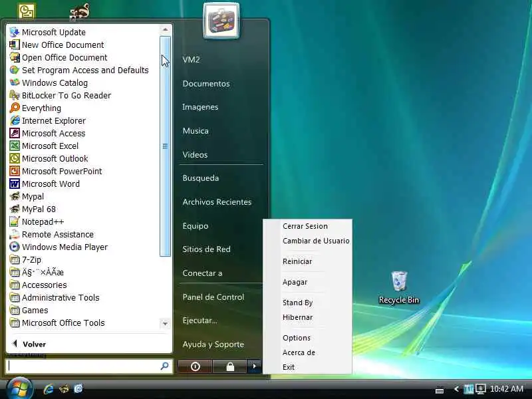Screen dimensions: 532x399
Task: Open Microsoft Word icon
Action: tap(15, 184)
